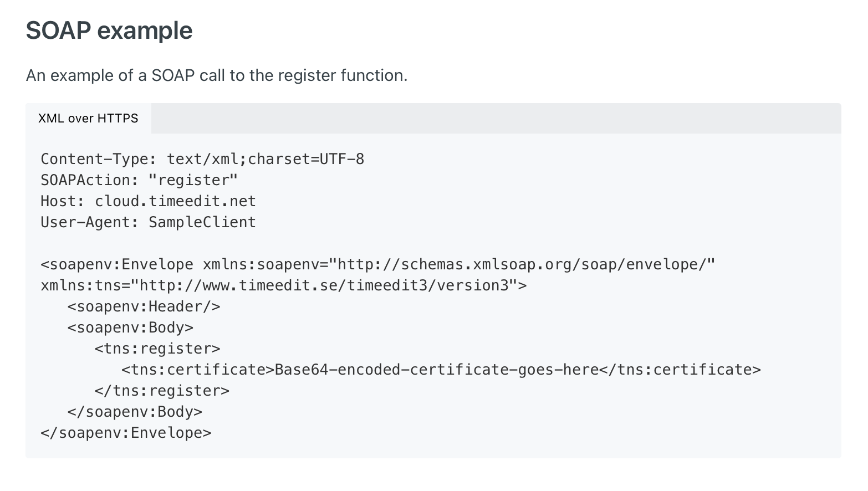Click the closing soapenv:Body tag
The width and height of the screenshot is (868, 491).
(134, 411)
